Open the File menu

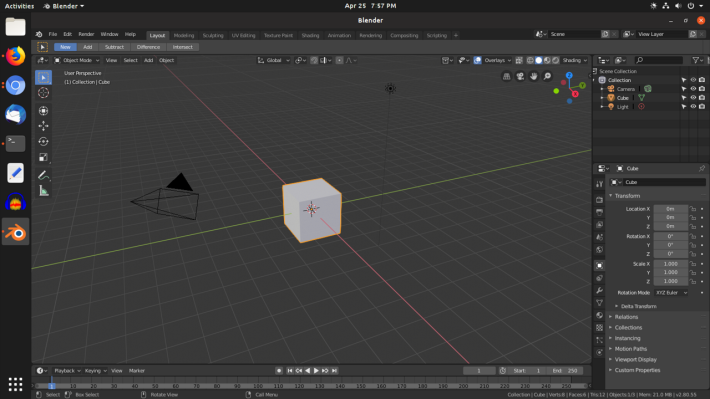tap(53, 34)
